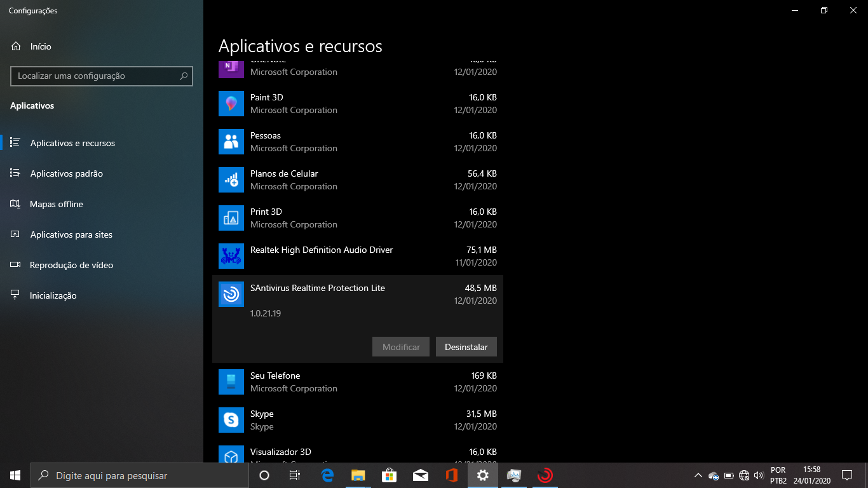Select Print 3D in app list

click(358, 218)
